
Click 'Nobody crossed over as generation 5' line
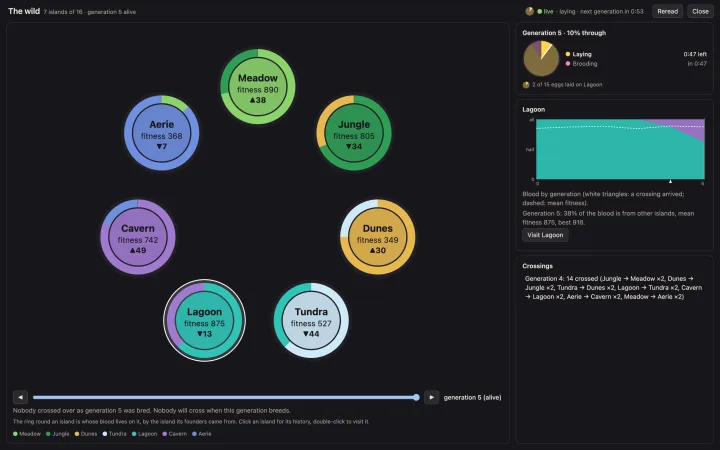pyautogui.click(x=152, y=411)
